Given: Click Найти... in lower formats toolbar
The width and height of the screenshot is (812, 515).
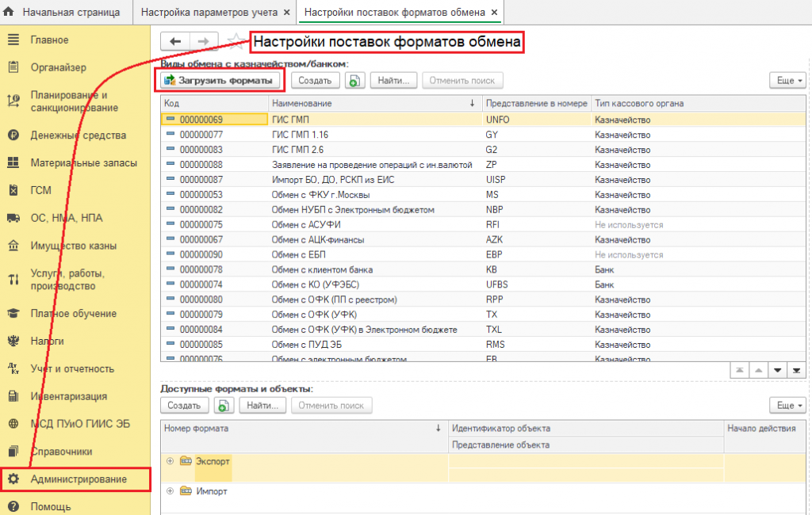Looking at the screenshot, I should (x=262, y=406).
